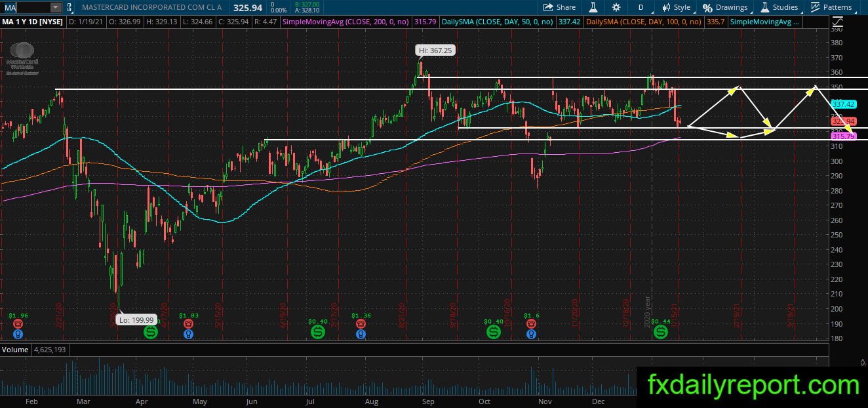Viewport: 868px width, 408px height.
Task: Click the MA symbol input field
Action: pyautogui.click(x=26, y=7)
